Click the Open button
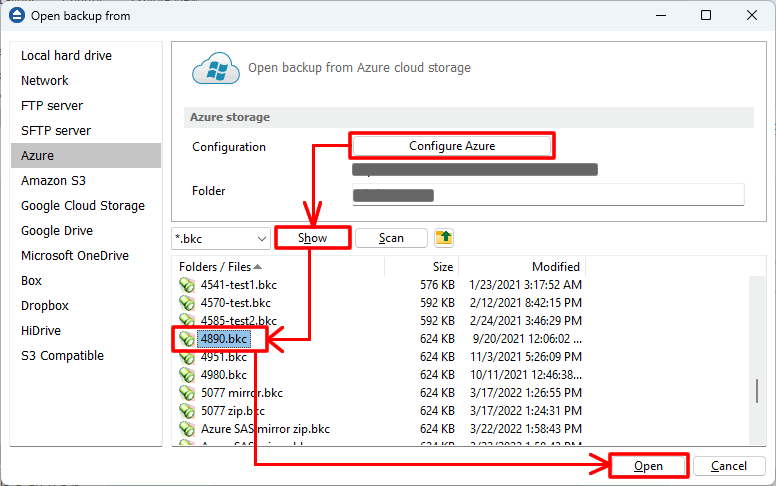This screenshot has height=486, width=776. pos(648,466)
